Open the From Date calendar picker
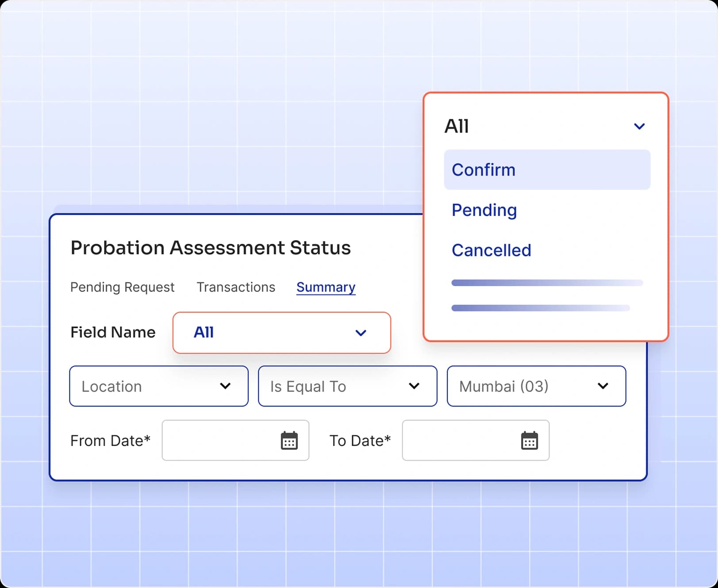 pos(289,440)
